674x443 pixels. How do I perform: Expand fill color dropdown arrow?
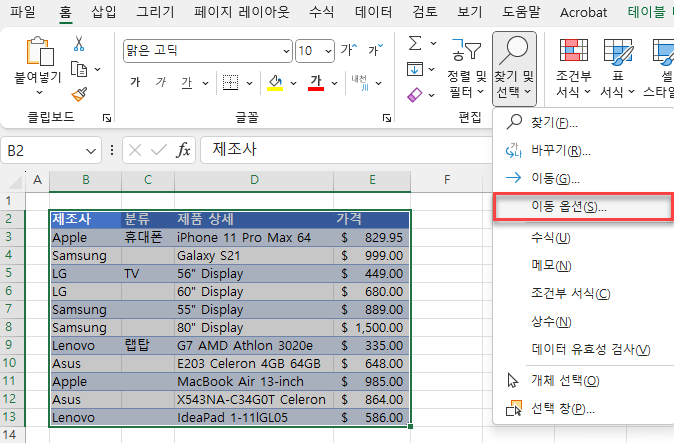click(293, 83)
